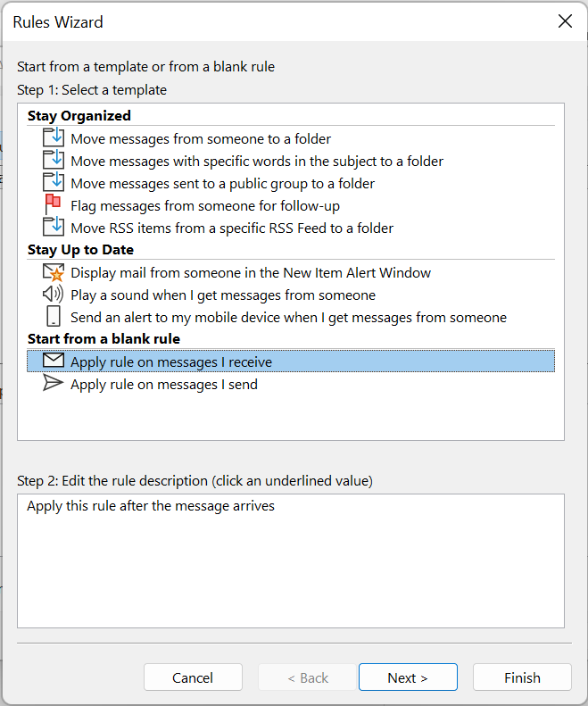
Task: Click the paper plane icon for messages I send
Action: [x=54, y=383]
